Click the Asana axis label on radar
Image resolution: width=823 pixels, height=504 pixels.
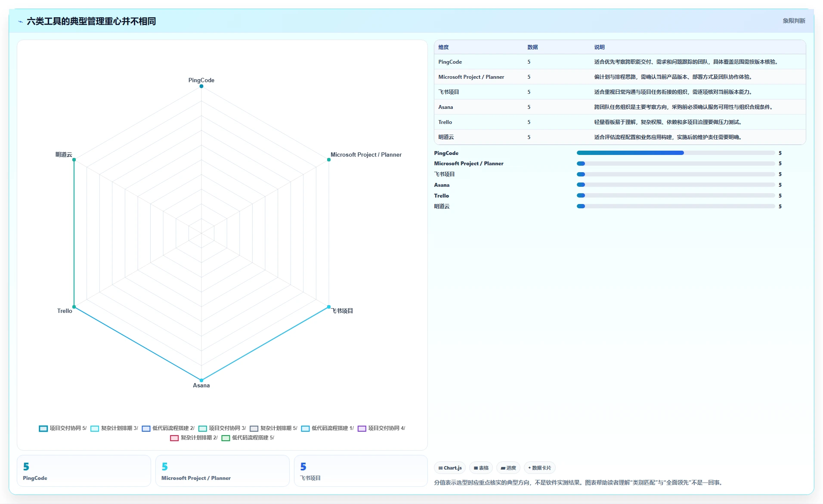tap(201, 385)
